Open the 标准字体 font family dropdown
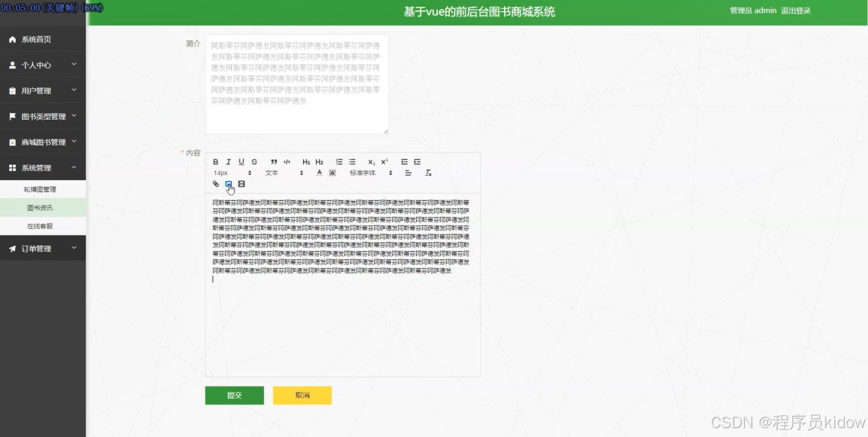This screenshot has height=437, width=868. pos(371,173)
